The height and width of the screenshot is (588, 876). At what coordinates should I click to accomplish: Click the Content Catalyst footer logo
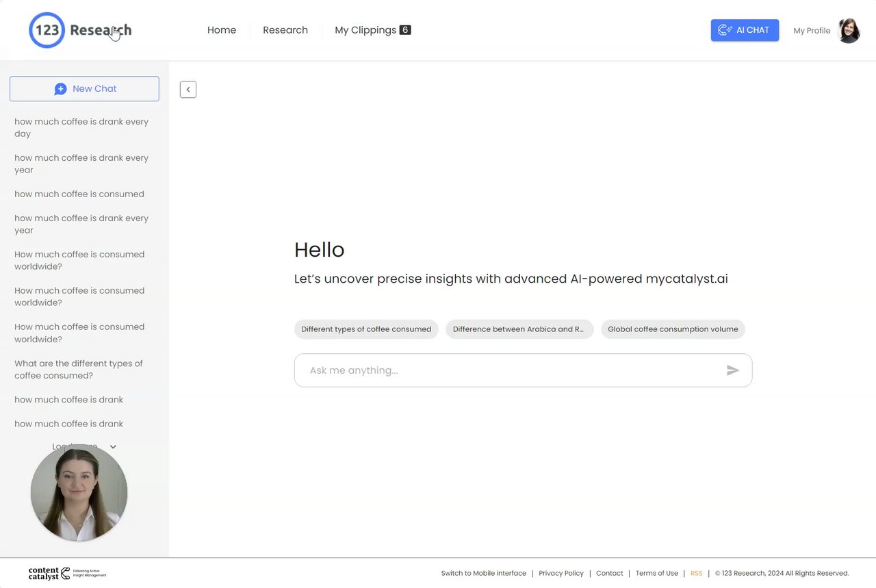(x=67, y=574)
